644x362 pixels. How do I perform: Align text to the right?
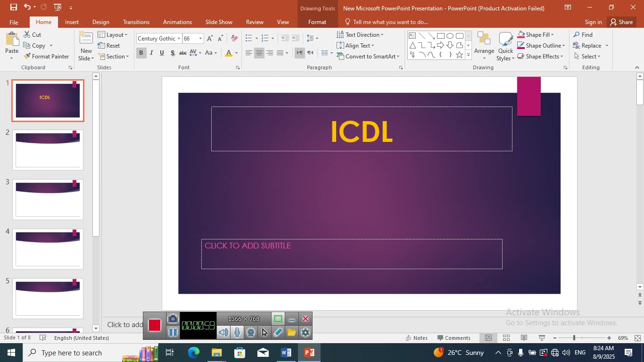point(269,53)
